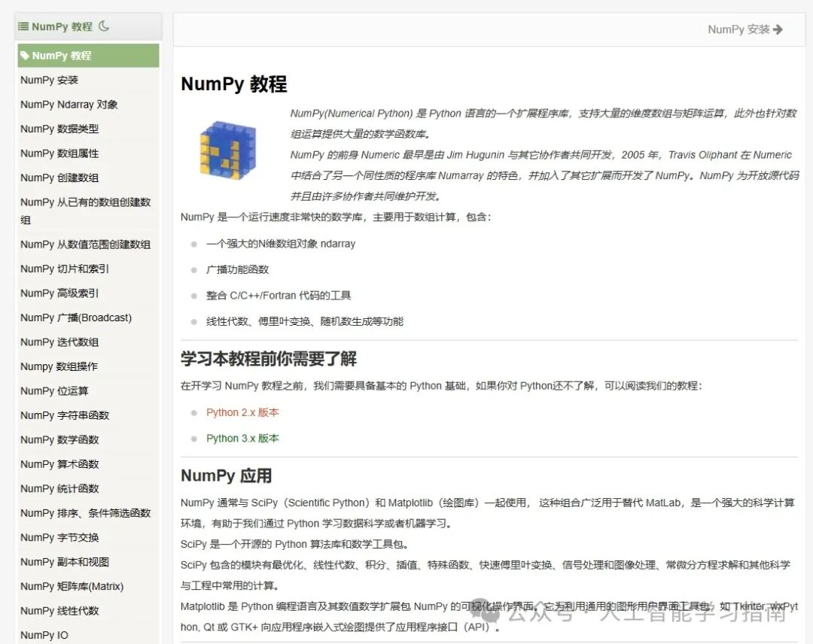Viewport: 813px width, 644px height.
Task: Open NumPy 统计函数 chapter
Action: pos(59,488)
